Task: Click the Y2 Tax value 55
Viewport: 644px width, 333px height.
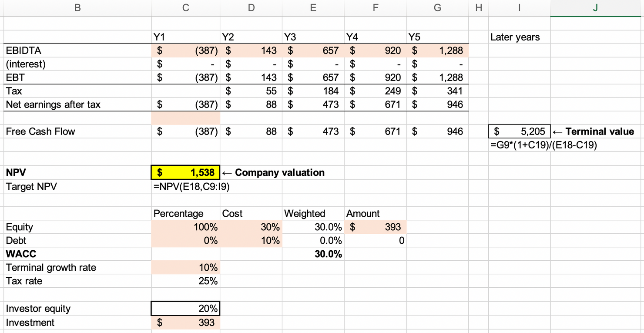Action: [251, 91]
